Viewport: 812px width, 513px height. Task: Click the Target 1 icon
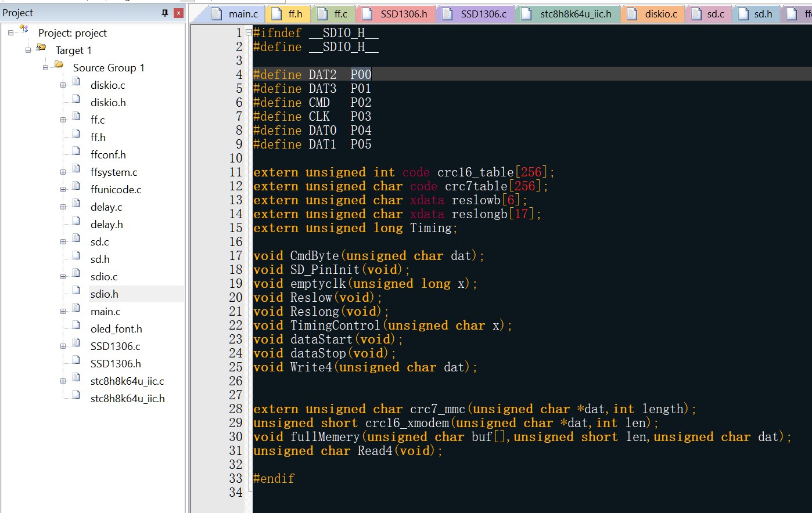pos(41,48)
